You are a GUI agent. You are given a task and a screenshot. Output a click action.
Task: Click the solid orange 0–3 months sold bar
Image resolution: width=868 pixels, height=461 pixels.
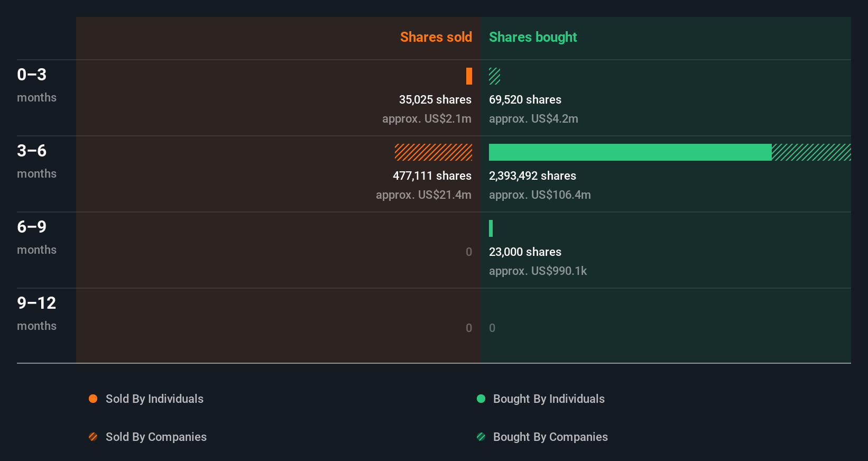(469, 76)
